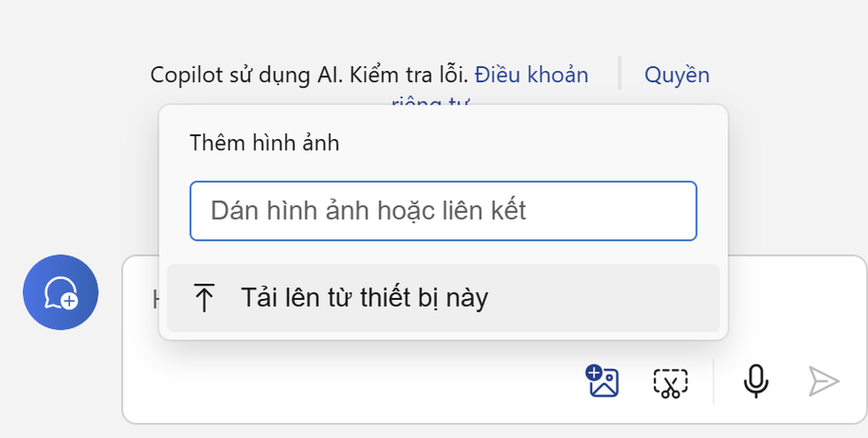Viewport: 868px width, 438px height.
Task: Open the "Điều khoản" link
Action: [531, 74]
